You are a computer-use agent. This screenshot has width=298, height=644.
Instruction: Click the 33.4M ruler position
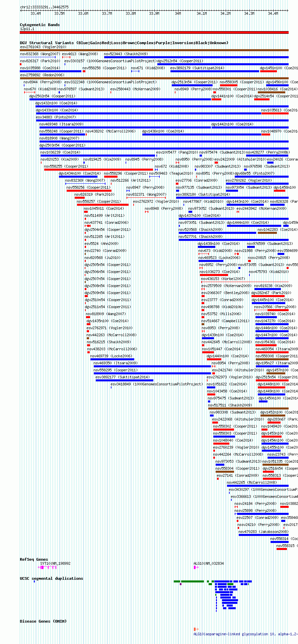point(35,14)
